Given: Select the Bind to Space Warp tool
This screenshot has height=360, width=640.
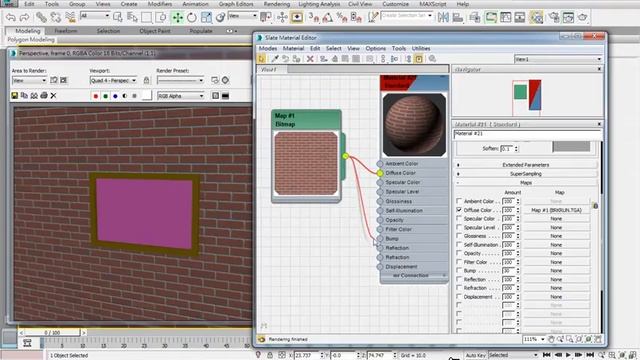Looking at the screenshot, I should (x=70, y=17).
